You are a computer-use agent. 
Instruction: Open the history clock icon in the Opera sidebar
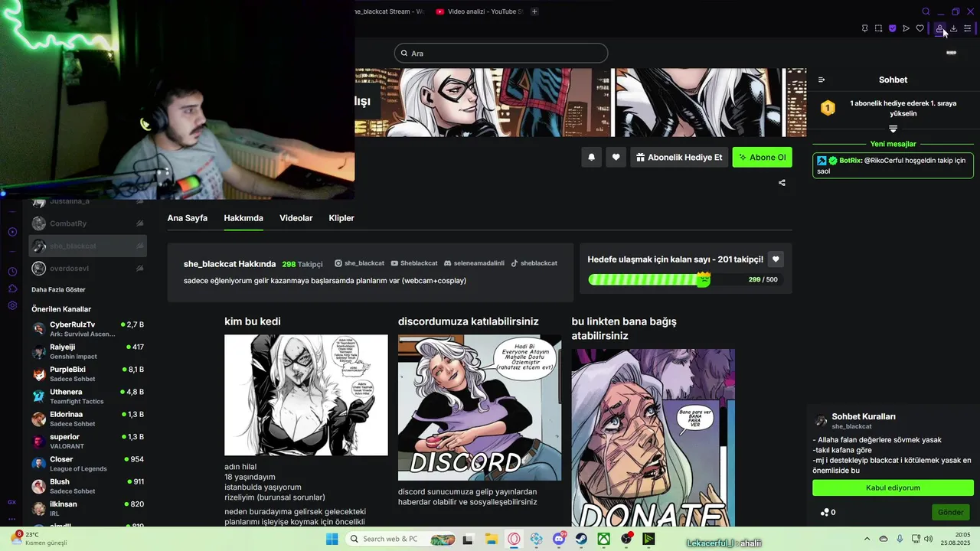coord(12,272)
